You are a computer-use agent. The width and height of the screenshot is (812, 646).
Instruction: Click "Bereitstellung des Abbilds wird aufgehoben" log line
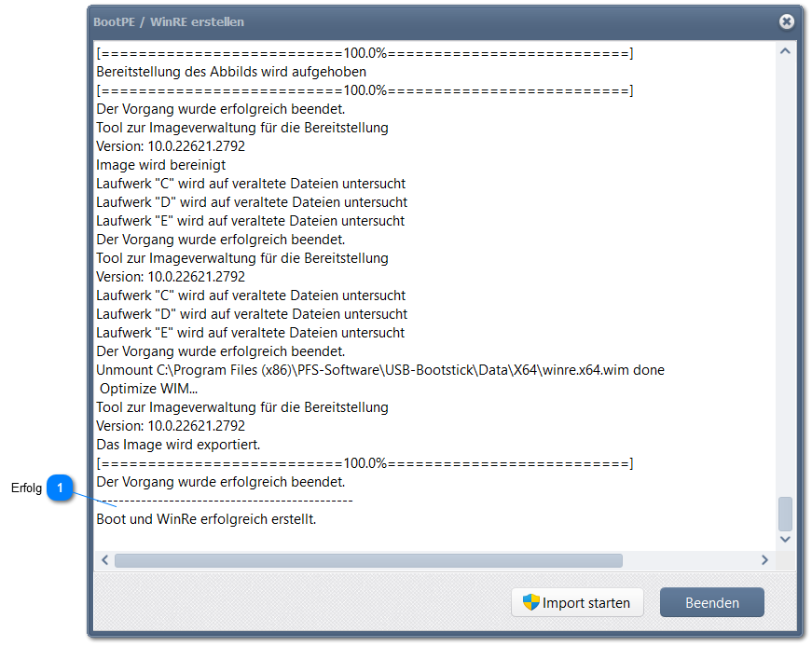231,72
